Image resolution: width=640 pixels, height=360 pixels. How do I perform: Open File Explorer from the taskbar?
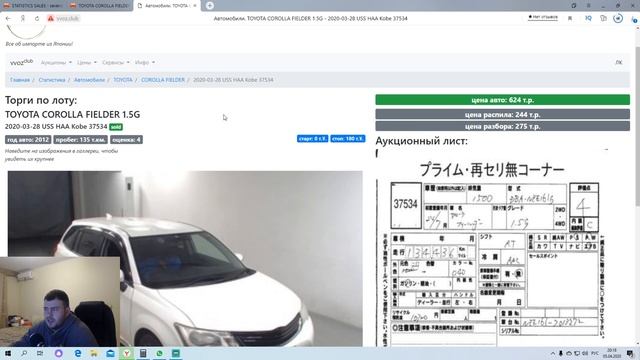click(x=94, y=353)
